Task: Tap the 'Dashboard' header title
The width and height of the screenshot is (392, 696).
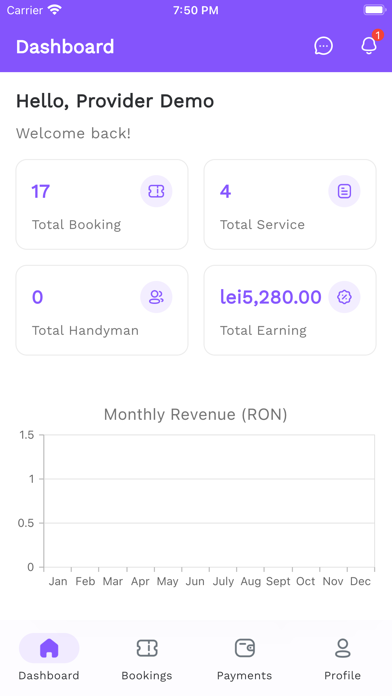Action: point(65,47)
